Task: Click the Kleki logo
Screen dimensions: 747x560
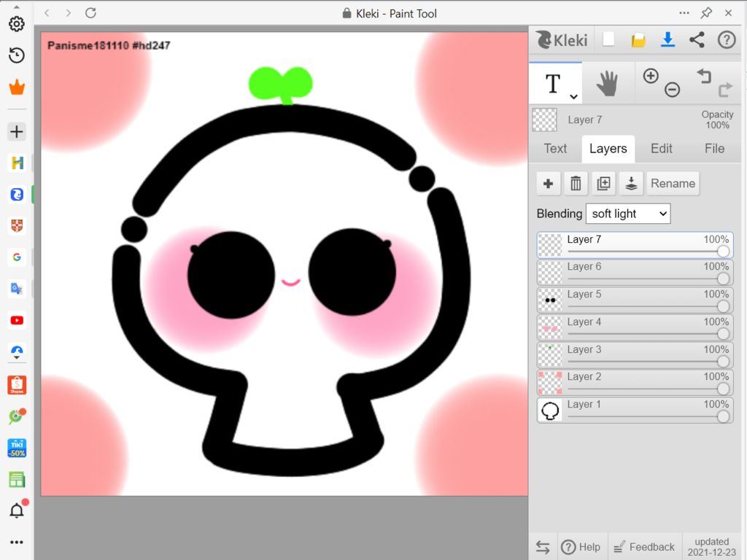Action: pyautogui.click(x=562, y=40)
